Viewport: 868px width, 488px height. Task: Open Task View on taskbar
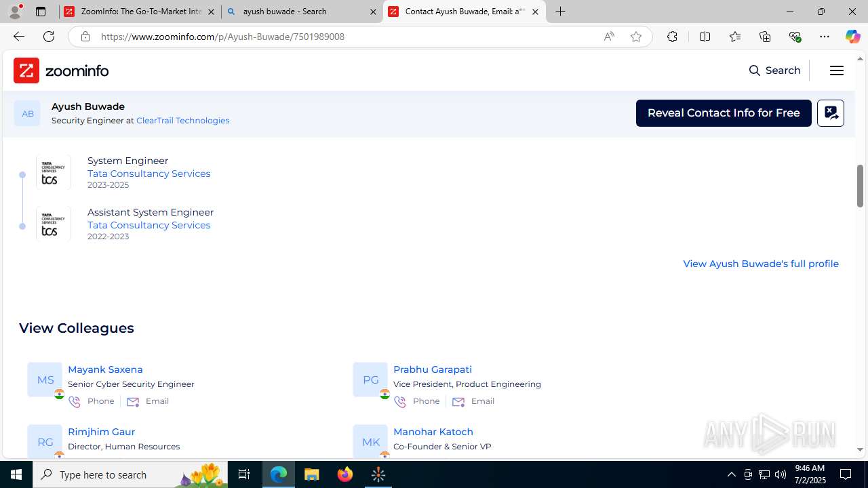point(244,474)
